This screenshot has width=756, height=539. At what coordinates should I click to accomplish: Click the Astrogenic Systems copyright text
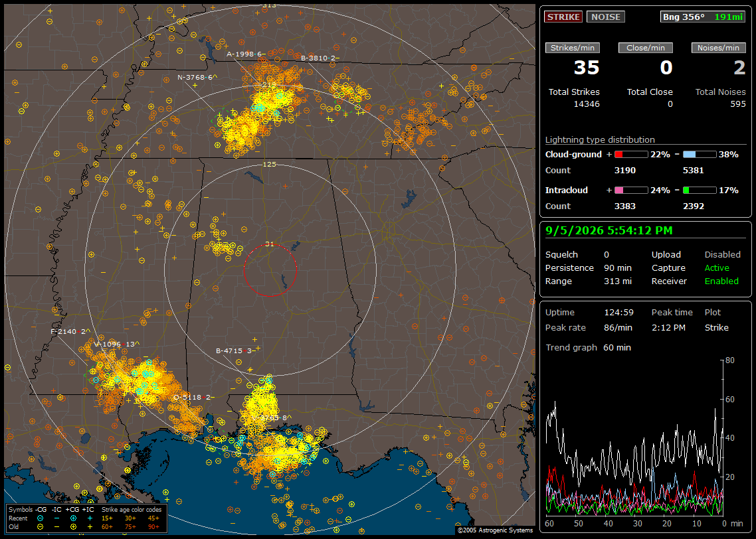(495, 530)
